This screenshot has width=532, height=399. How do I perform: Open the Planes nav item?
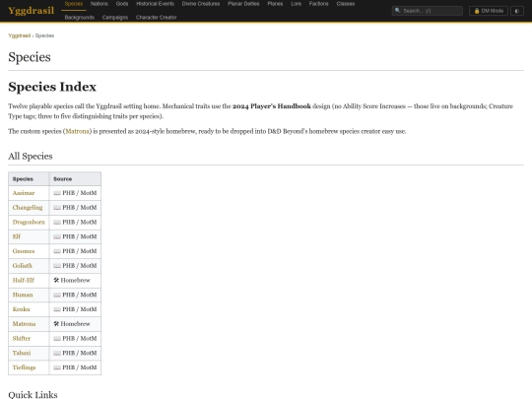click(x=275, y=4)
